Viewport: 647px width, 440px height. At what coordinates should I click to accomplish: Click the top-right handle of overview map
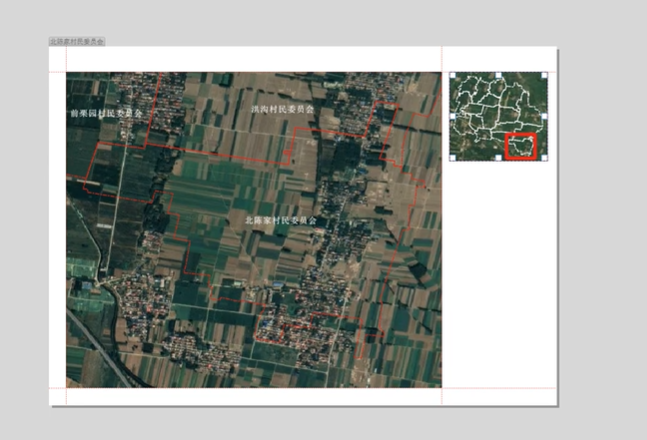pos(545,75)
